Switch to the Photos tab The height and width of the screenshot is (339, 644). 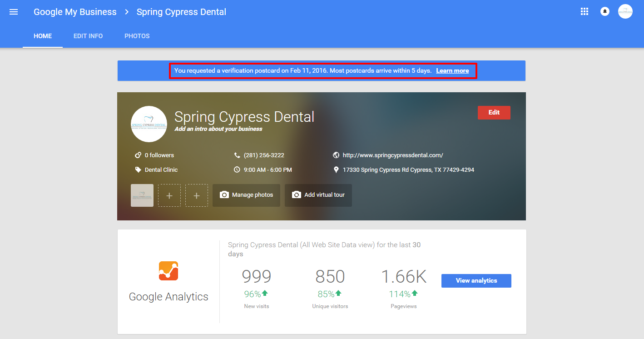[x=137, y=36]
